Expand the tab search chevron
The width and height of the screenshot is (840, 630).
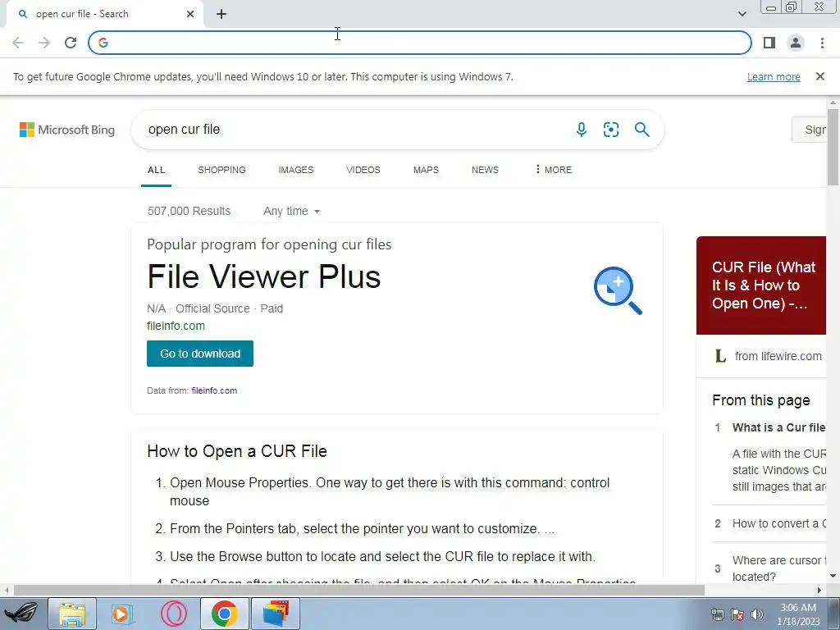[742, 14]
